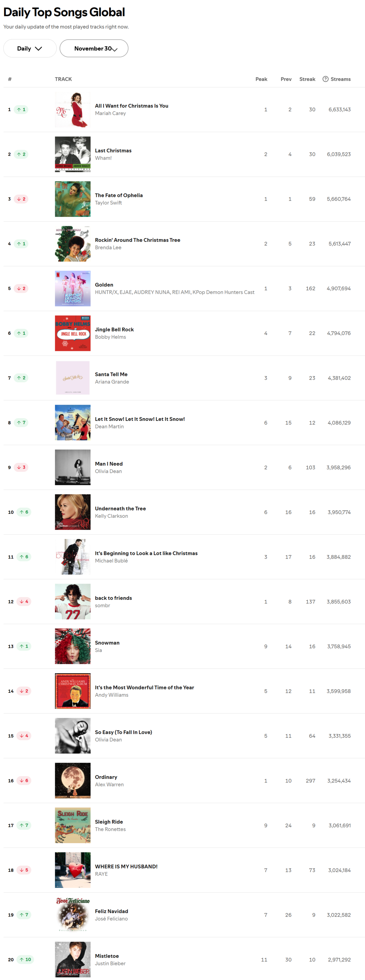Click the down-two rank badge for Taylor Swift
This screenshot has width=365, height=980.
(x=21, y=199)
